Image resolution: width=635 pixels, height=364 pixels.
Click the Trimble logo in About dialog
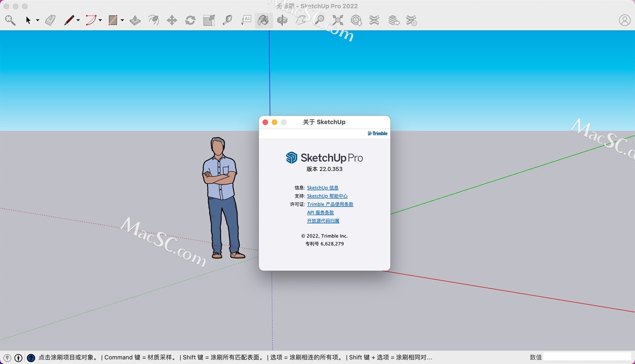(x=377, y=133)
